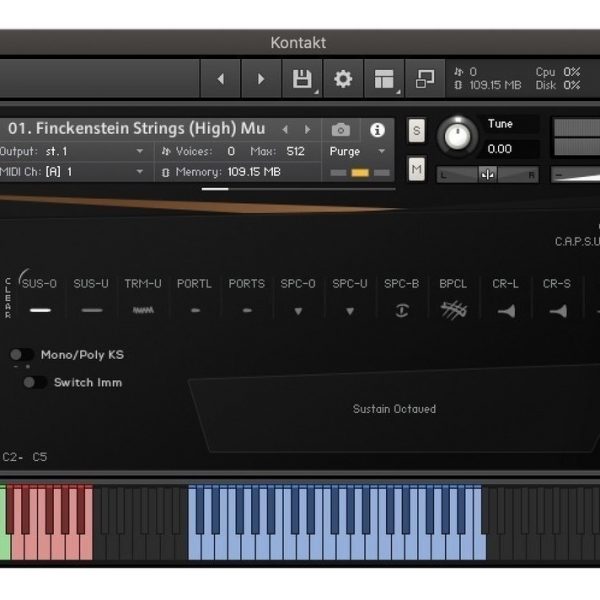
Task: Toggle Mute with the M button
Action: (417, 169)
